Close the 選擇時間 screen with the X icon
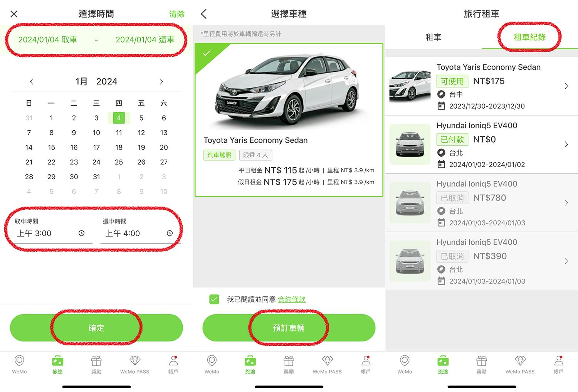Screen dimensions: 578x392 click(x=14, y=14)
